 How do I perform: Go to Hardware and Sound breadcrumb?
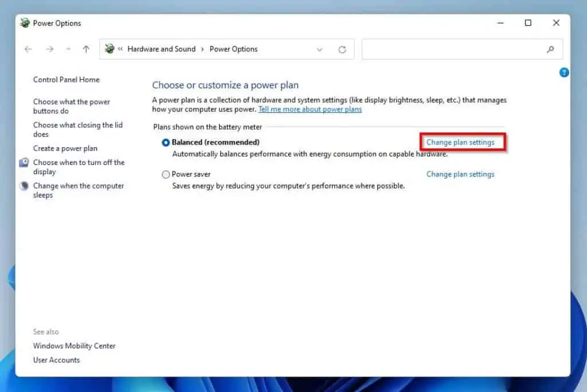click(161, 49)
